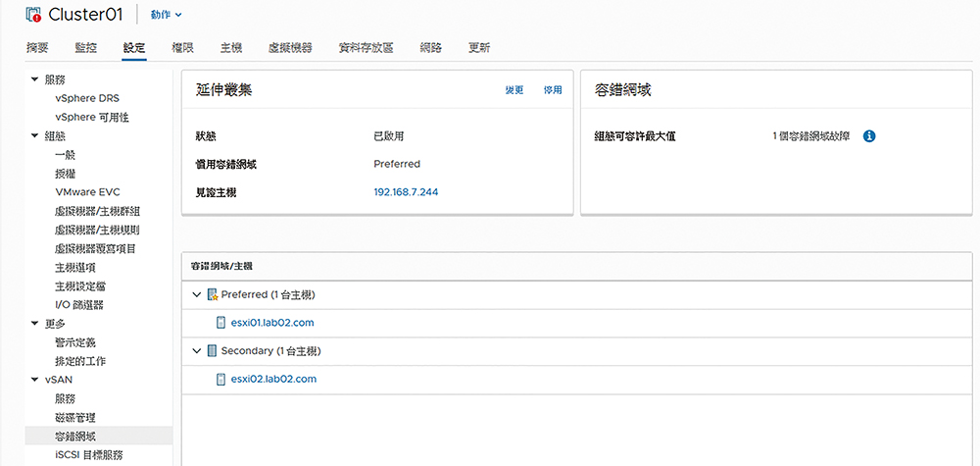Click the 變更 link in 延伸叢集

(x=514, y=90)
